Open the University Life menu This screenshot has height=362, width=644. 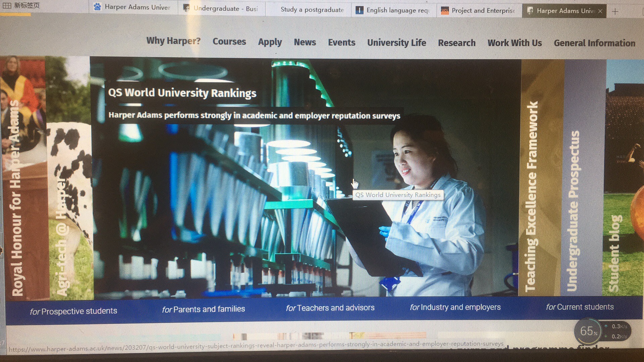396,43
